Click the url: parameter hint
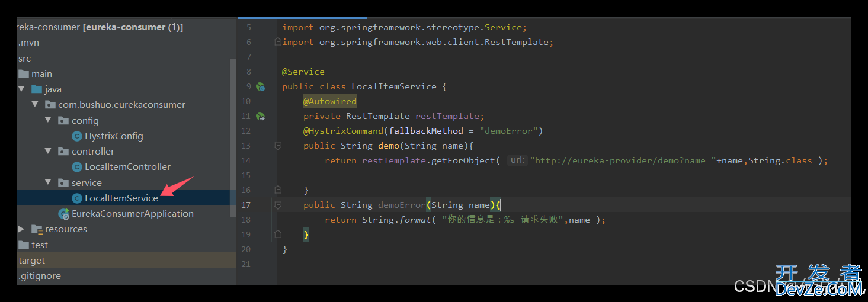The image size is (868, 302). pyautogui.click(x=517, y=160)
